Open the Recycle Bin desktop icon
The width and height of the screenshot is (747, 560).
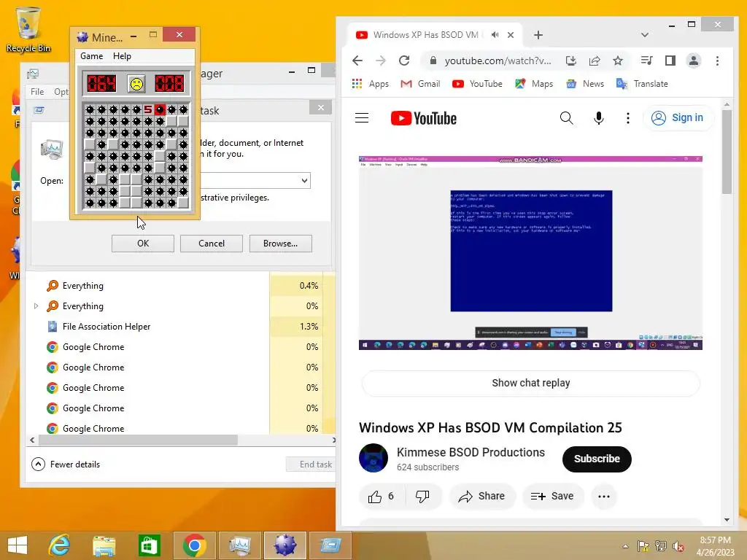(28, 29)
